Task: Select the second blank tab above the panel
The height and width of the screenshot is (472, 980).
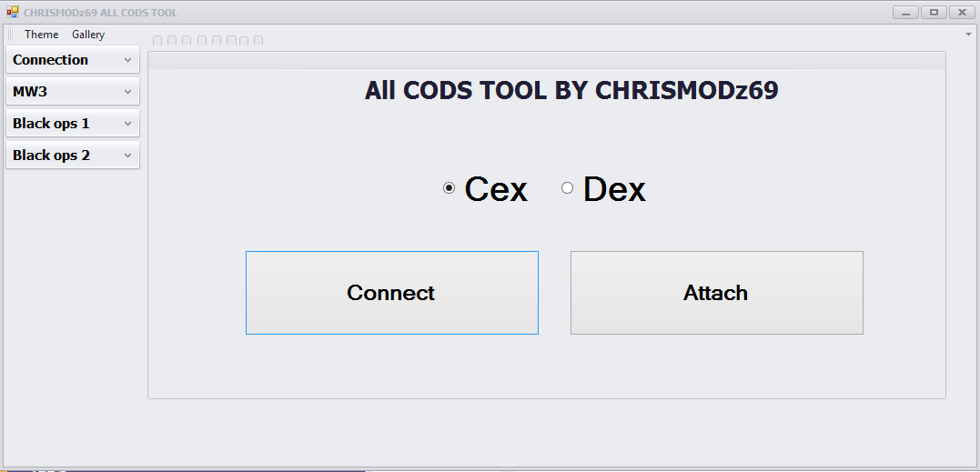Action: 172,41
